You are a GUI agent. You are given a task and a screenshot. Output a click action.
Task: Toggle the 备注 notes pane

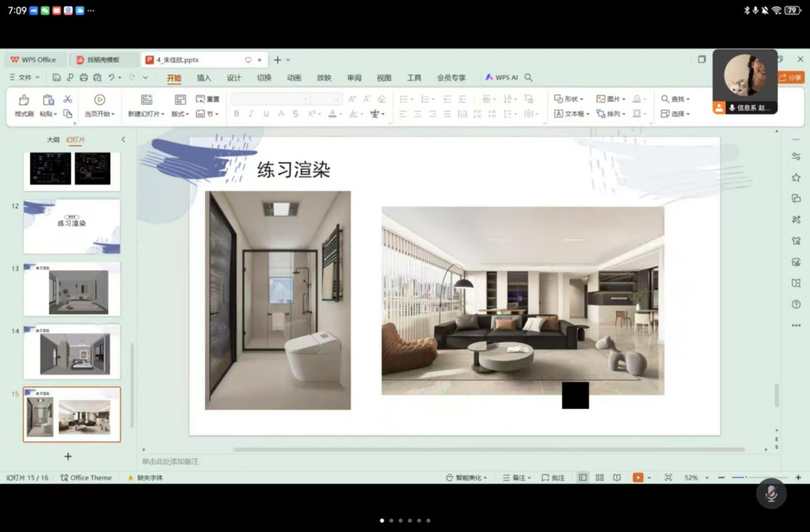[x=516, y=478]
